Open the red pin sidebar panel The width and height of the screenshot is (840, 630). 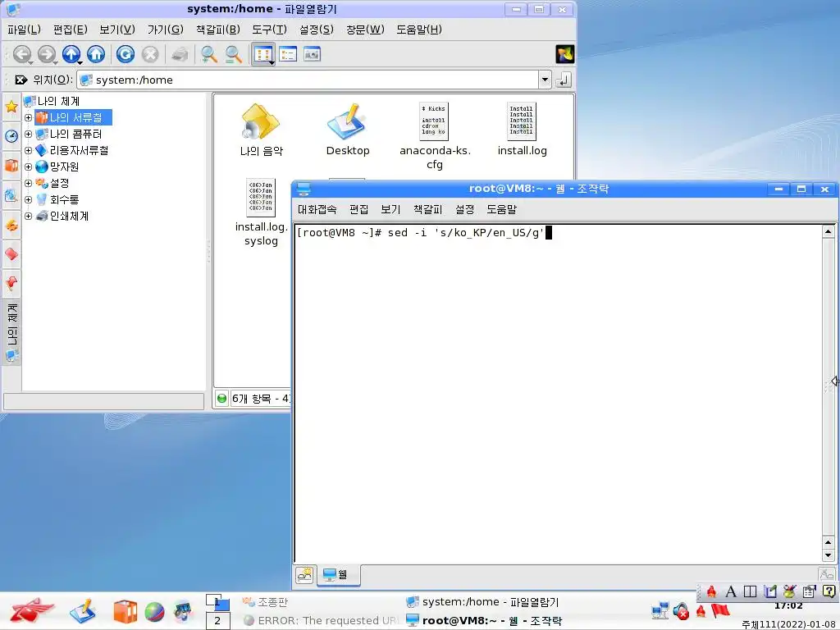(11, 282)
